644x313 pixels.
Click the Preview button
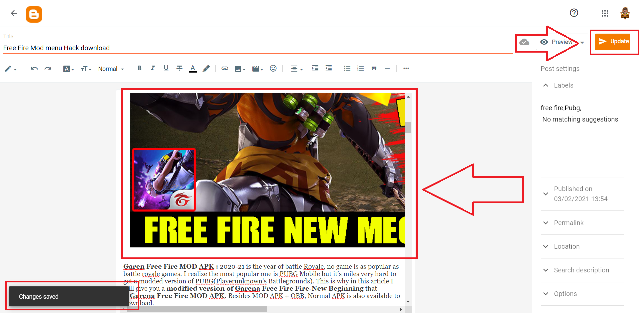[x=556, y=42]
